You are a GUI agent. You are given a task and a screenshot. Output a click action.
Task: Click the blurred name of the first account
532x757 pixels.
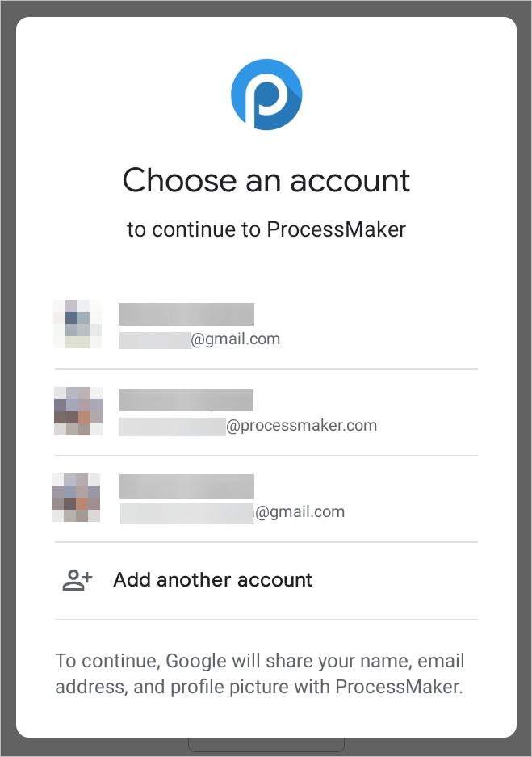coord(186,314)
